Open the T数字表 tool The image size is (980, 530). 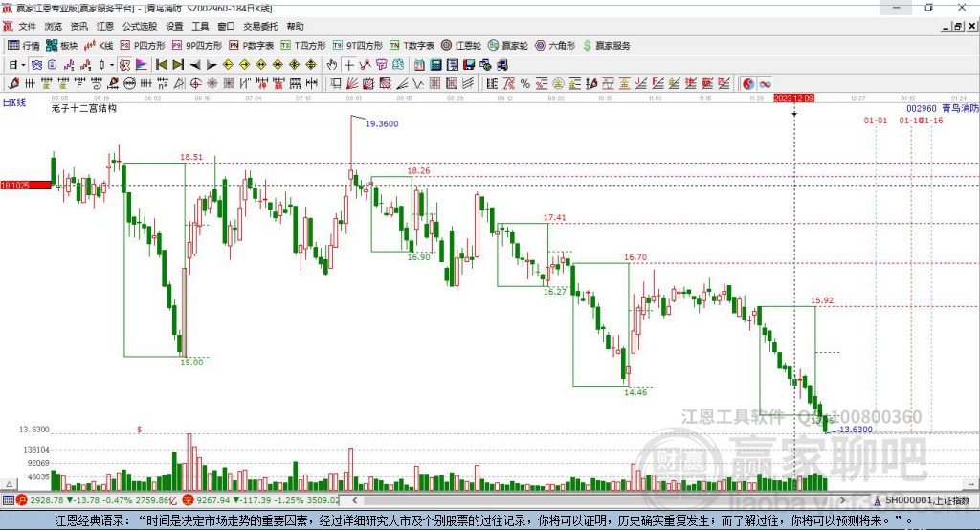(x=412, y=46)
